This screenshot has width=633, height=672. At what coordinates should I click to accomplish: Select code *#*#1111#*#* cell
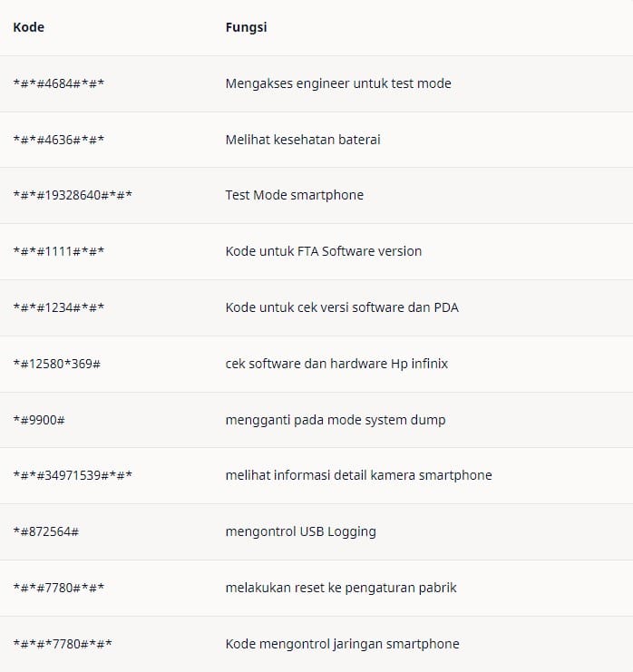[x=59, y=251]
